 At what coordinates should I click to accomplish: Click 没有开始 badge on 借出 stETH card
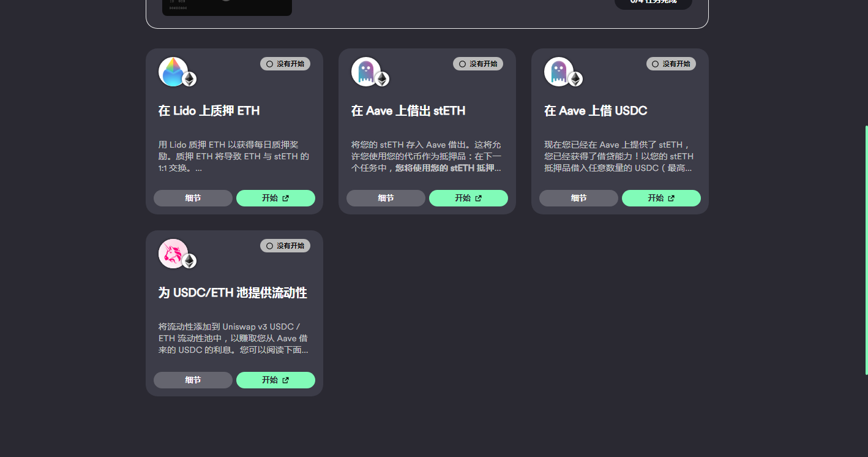pyautogui.click(x=478, y=64)
